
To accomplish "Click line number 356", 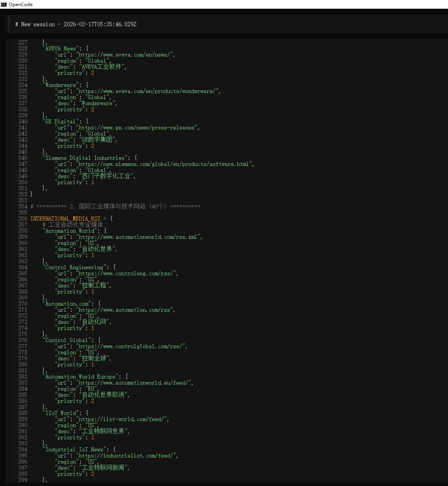I will click(23, 219).
